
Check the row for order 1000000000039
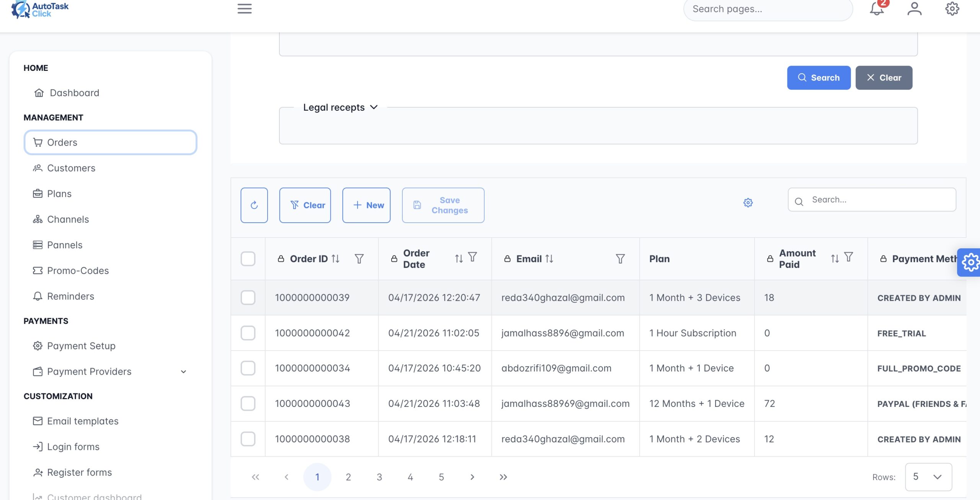[248, 298]
